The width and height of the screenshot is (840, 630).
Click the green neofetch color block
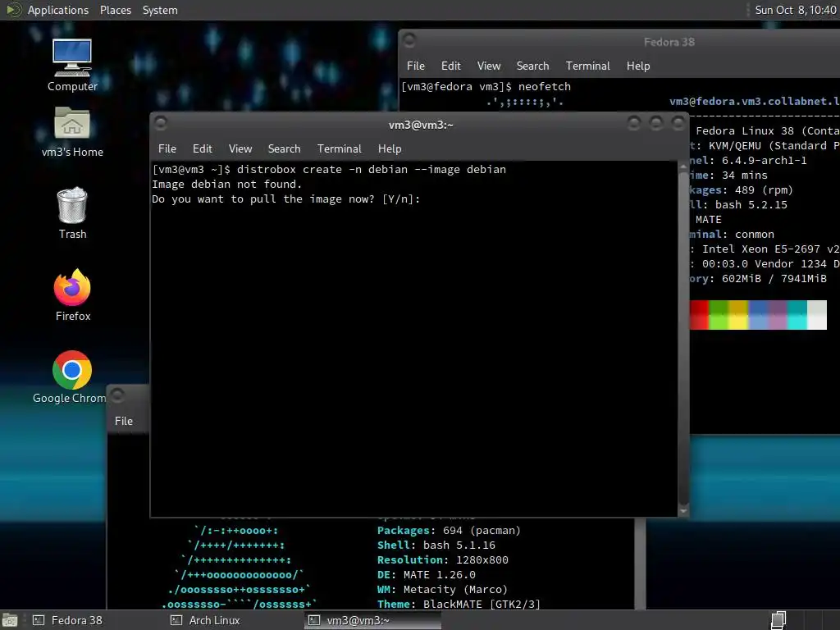[x=719, y=315]
